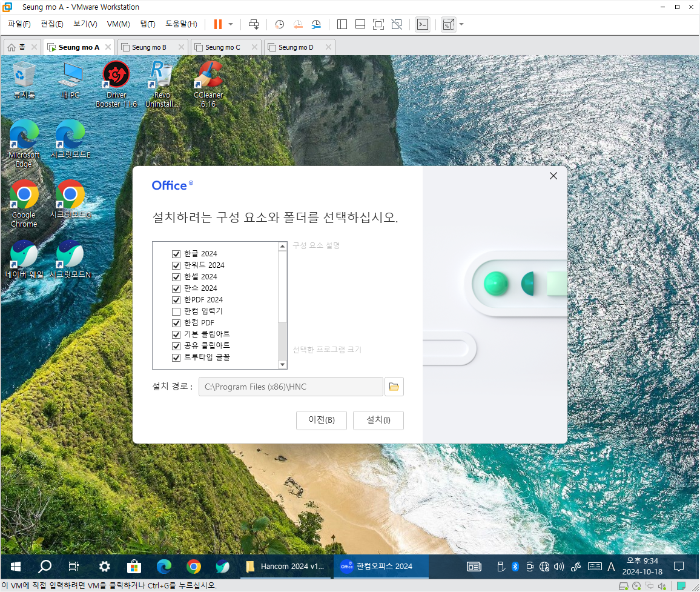Uncheck the 기본 클립아트 component
Viewport: 700px width, 592px height.
[x=176, y=334]
